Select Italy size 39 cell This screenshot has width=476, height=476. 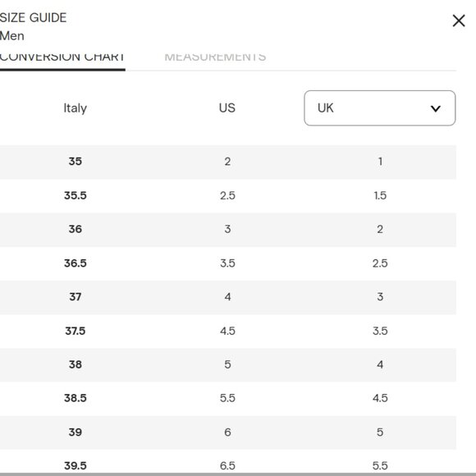tap(76, 432)
